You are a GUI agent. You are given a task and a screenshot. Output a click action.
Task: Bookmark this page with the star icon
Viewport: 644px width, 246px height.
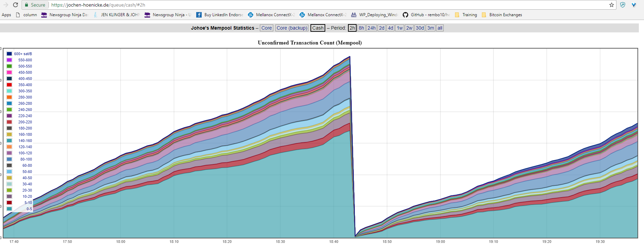612,5
